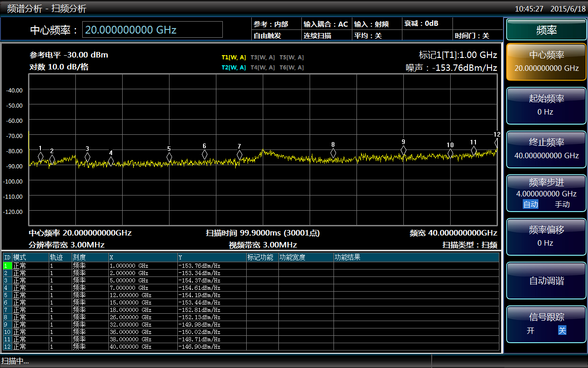Select marker 3 diamond on trace
Image resolution: width=588 pixels, height=368 pixels.
pyautogui.click(x=87, y=157)
